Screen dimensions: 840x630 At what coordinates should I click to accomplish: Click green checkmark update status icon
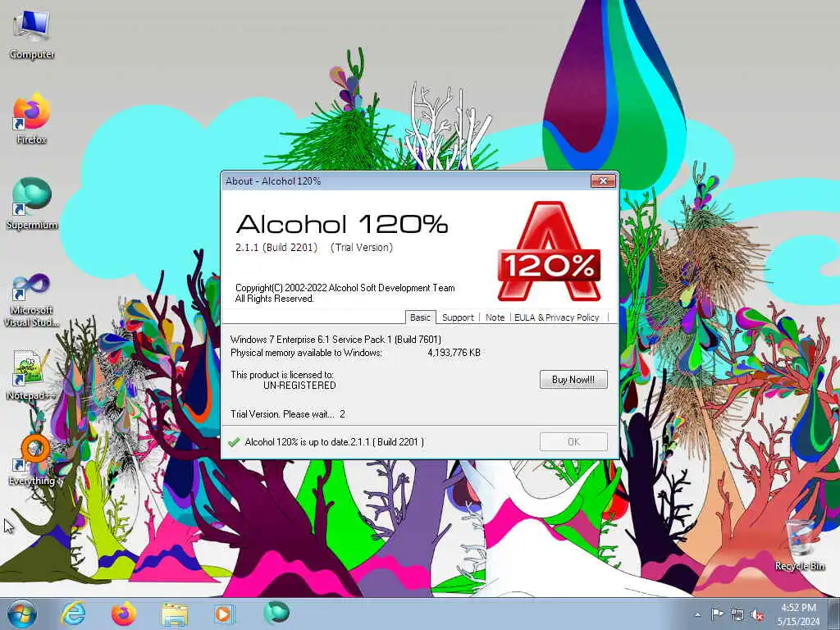click(234, 442)
